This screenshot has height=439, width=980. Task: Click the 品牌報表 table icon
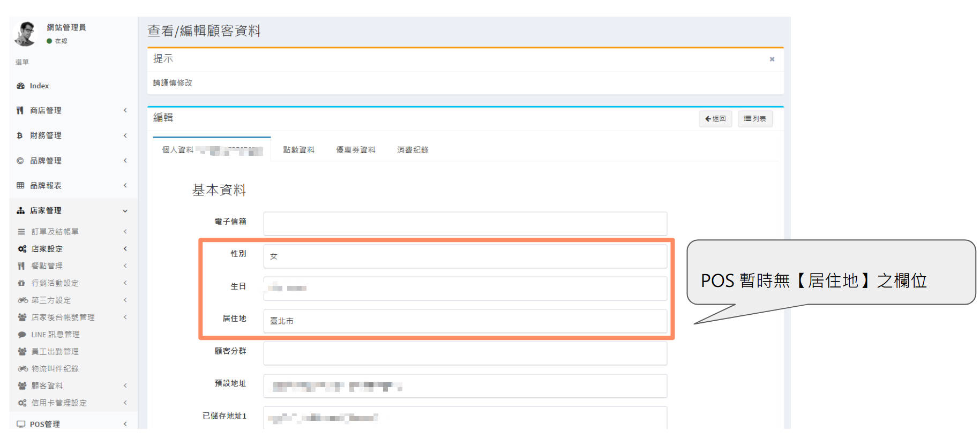click(x=20, y=185)
